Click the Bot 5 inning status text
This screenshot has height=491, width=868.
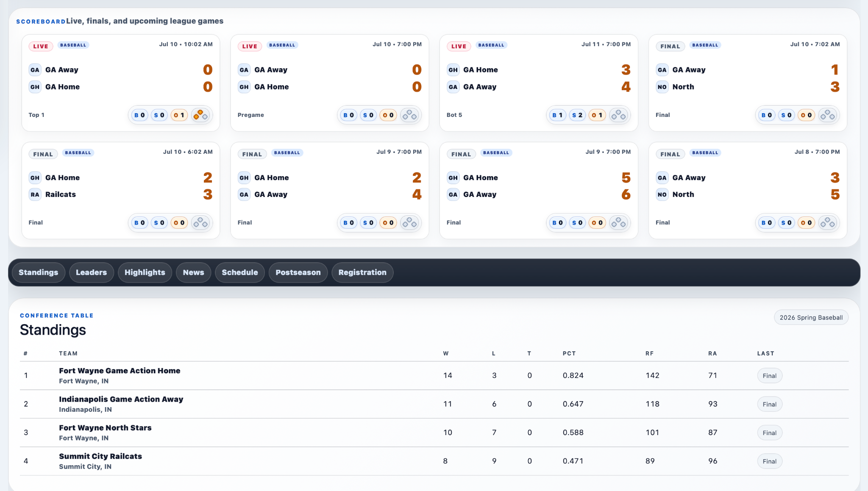pyautogui.click(x=454, y=115)
